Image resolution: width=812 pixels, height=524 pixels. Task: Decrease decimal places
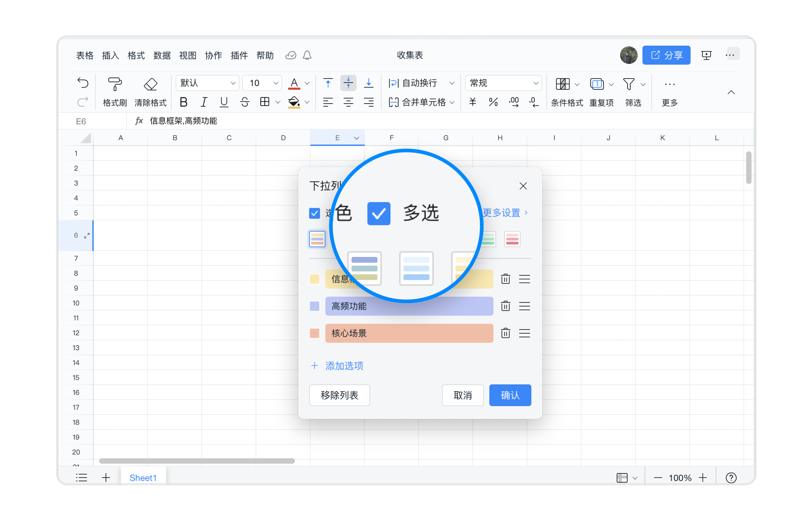coord(534,102)
